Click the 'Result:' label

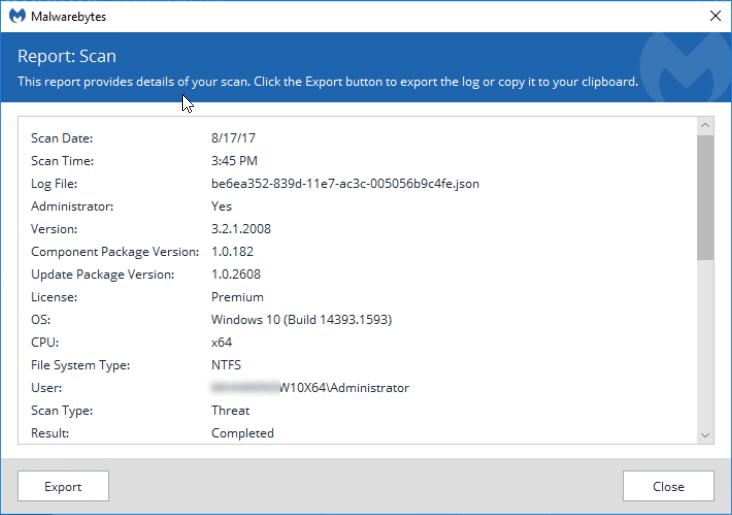50,433
